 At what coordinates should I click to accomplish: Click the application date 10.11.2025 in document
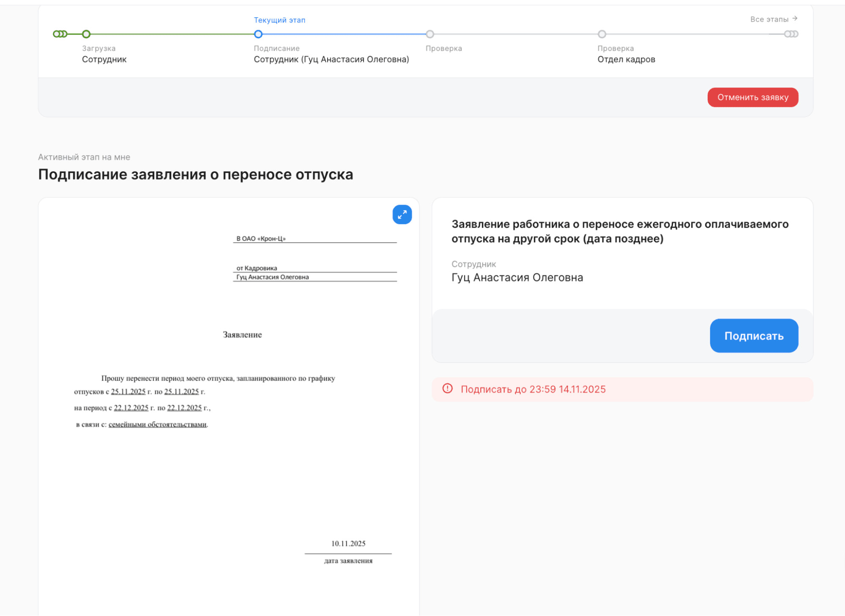click(x=348, y=543)
